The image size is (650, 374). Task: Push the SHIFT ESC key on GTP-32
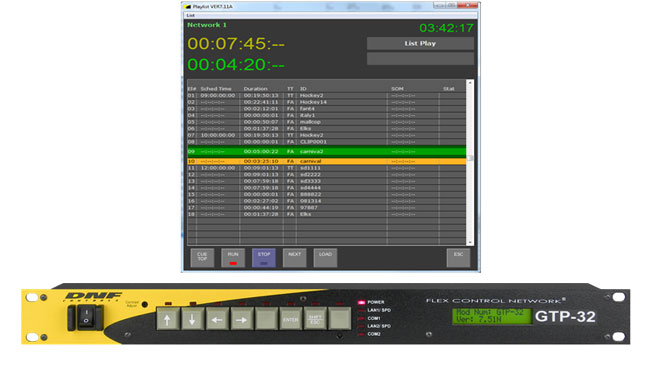pos(315,319)
